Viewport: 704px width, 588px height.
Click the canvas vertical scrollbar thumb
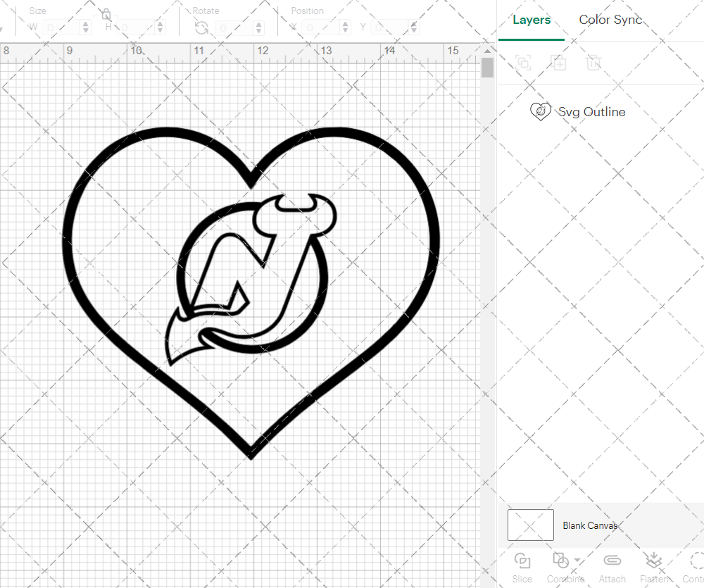487,68
